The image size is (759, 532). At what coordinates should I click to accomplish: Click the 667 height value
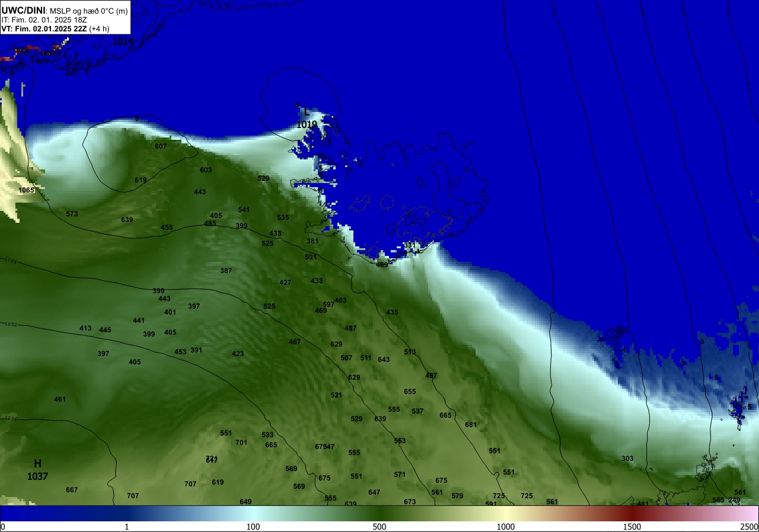click(x=72, y=490)
